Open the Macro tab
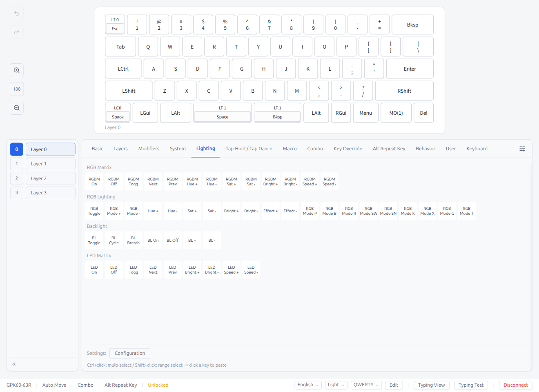Screen dimensions: 539x392 click(x=290, y=149)
